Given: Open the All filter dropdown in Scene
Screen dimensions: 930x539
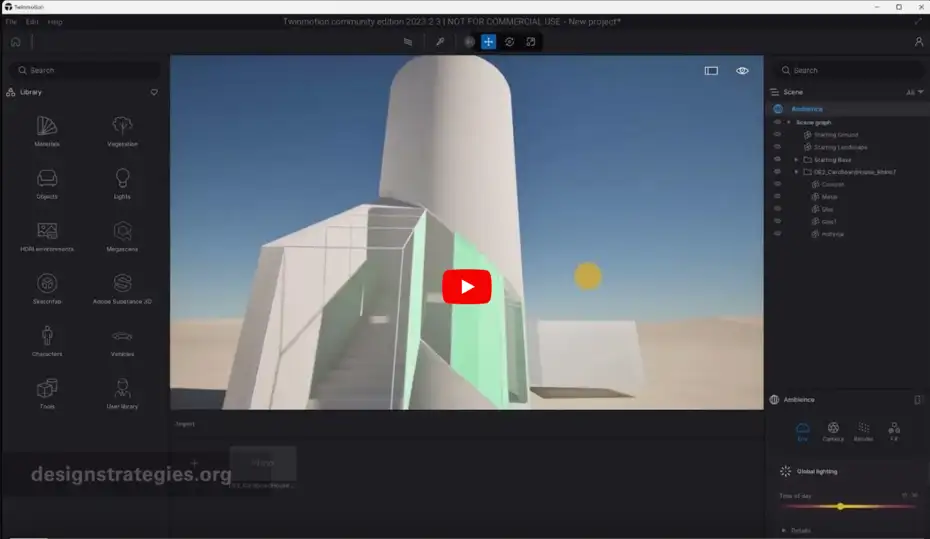Looking at the screenshot, I should coord(915,92).
